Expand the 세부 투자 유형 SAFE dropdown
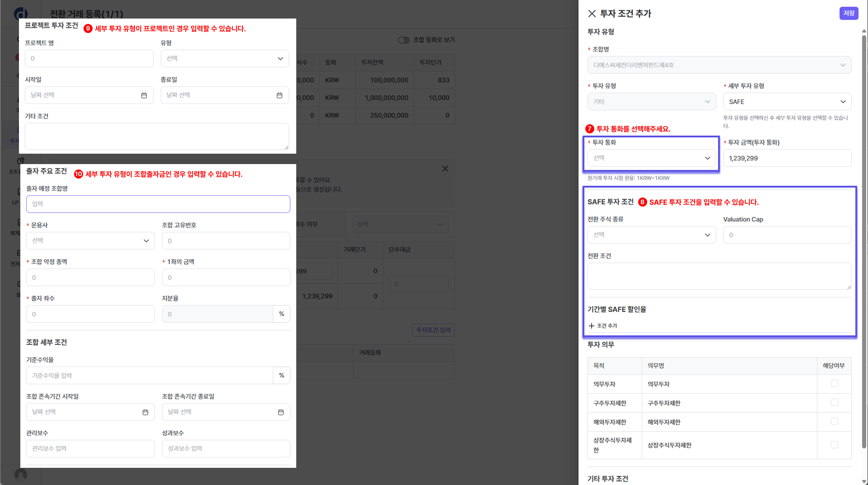 point(787,102)
